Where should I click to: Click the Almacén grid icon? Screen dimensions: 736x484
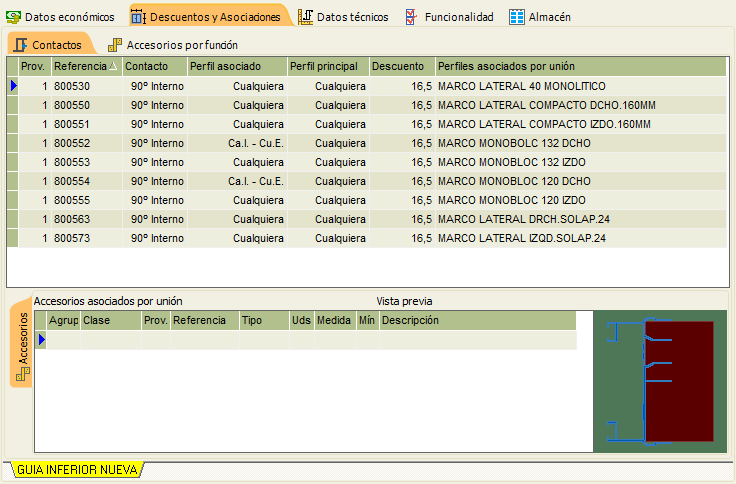517,17
